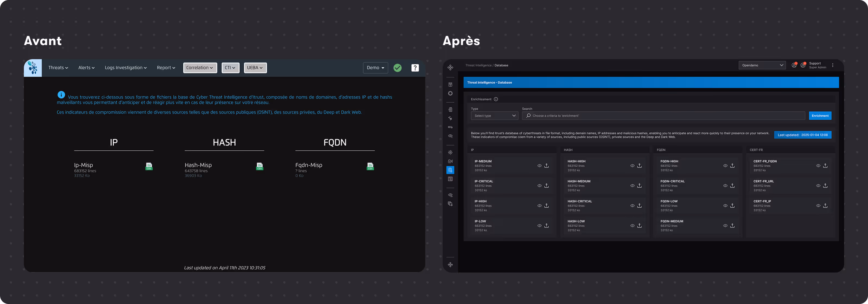Open the question mark help icon
The height and width of the screenshot is (304, 868).
tap(415, 68)
